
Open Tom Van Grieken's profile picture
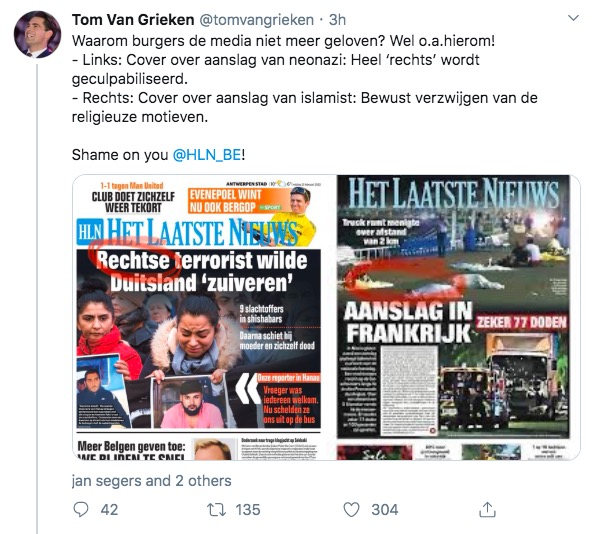pos(37,34)
